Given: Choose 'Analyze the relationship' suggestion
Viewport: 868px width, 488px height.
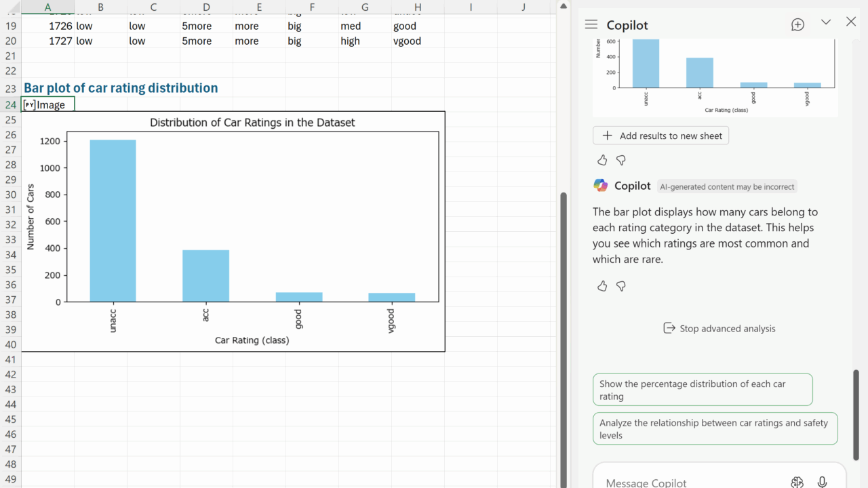Looking at the screenshot, I should (x=715, y=428).
